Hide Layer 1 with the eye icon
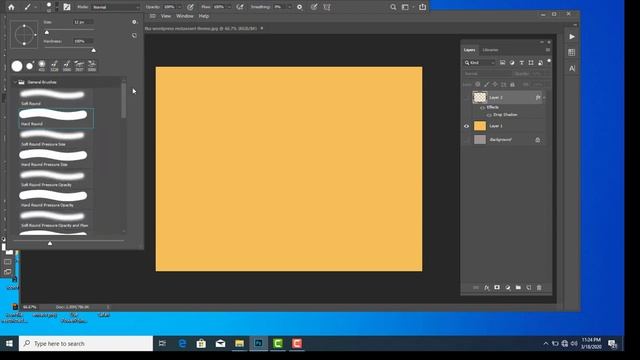This screenshot has height=360, width=640. [x=467, y=126]
